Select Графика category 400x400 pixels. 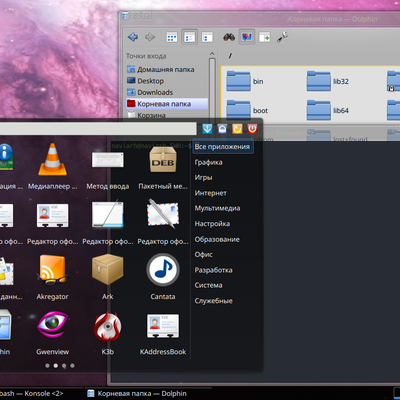tap(208, 162)
